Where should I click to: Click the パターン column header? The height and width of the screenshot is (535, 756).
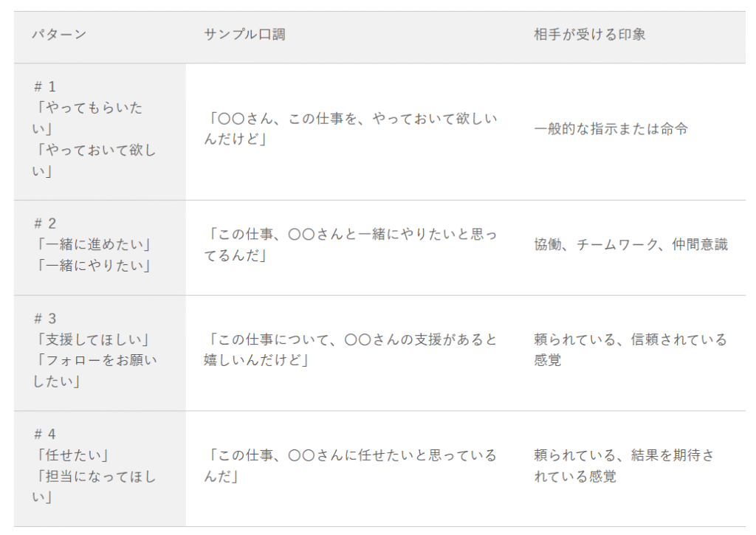[x=59, y=35]
